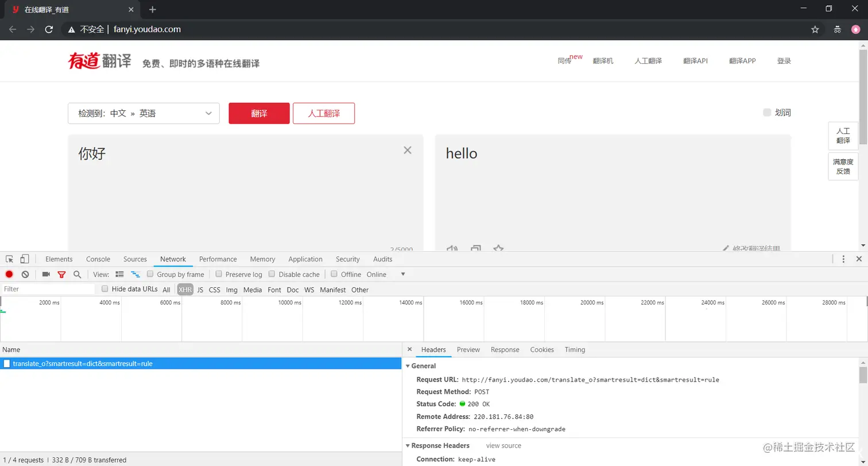Open the Security tab
868x466 pixels.
tap(348, 259)
